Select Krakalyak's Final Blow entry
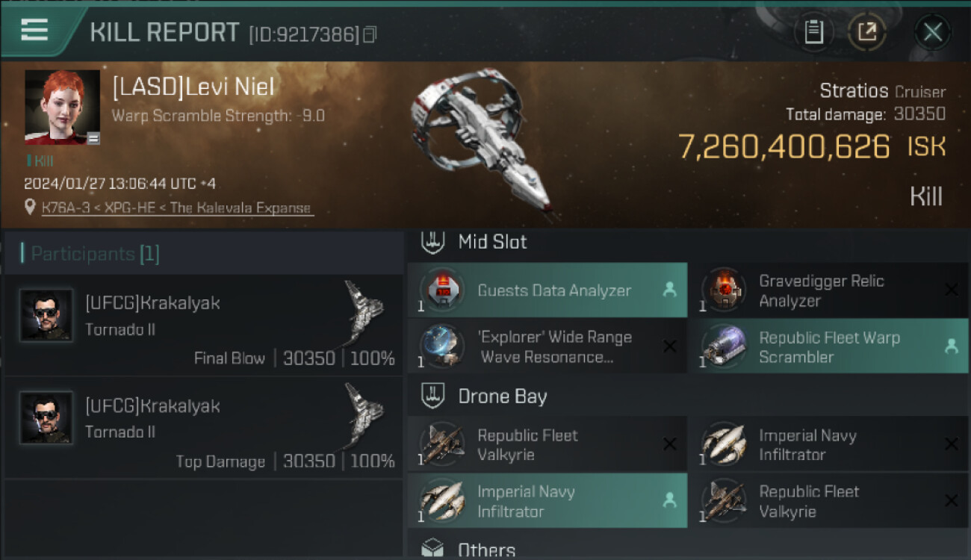Viewport: 971px width, 560px height. [x=203, y=326]
